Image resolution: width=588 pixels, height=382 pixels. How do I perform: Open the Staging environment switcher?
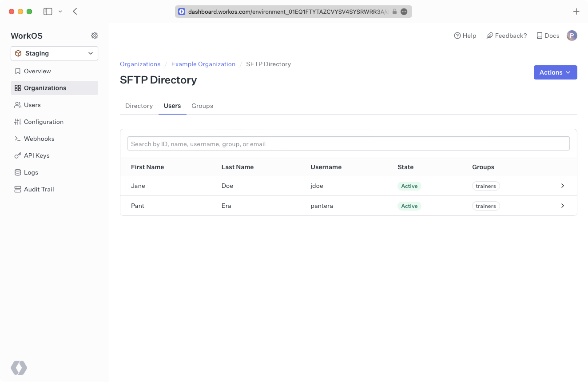pyautogui.click(x=54, y=53)
